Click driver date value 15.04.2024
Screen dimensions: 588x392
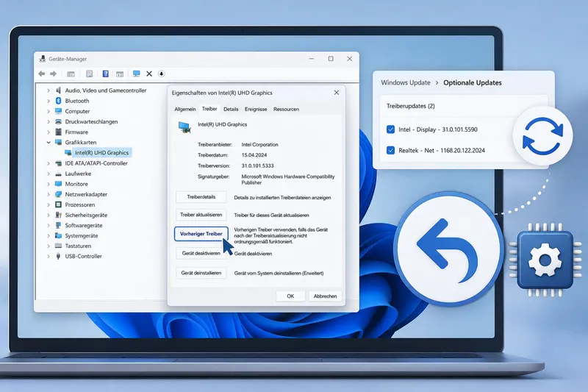254,155
